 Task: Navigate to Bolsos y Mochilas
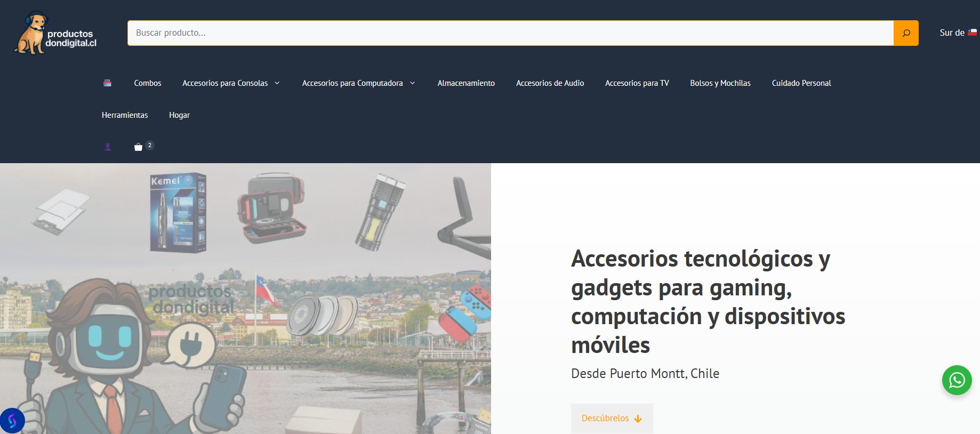pyautogui.click(x=720, y=83)
